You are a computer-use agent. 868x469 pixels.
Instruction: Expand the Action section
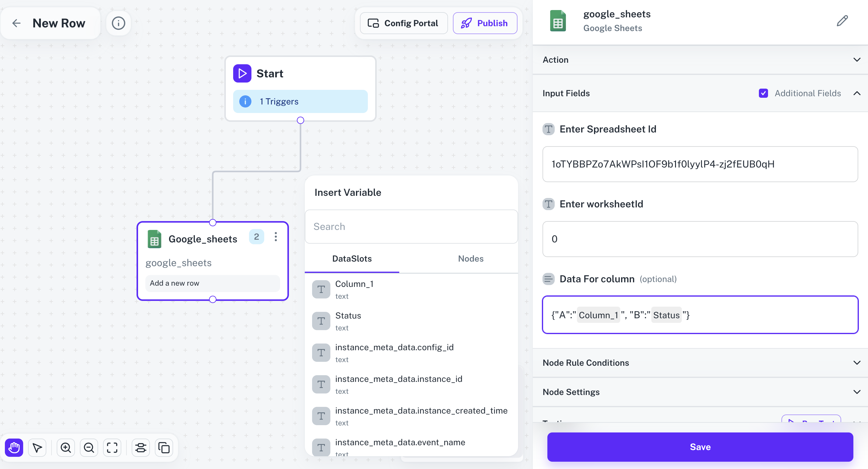click(x=857, y=60)
